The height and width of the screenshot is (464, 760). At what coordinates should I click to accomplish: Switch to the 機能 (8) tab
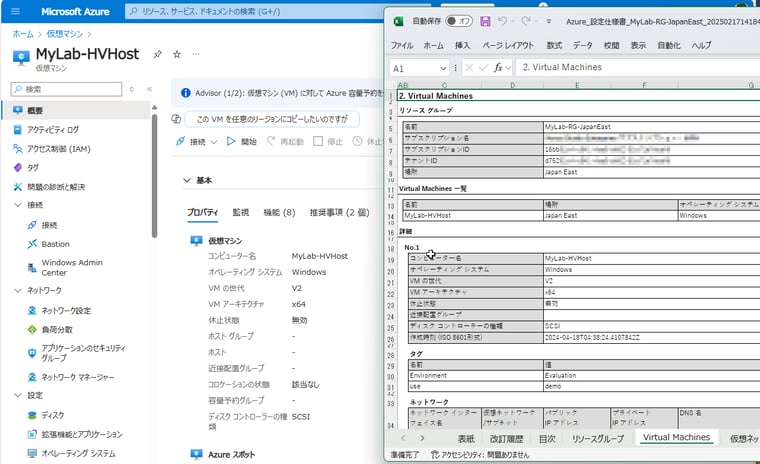279,212
